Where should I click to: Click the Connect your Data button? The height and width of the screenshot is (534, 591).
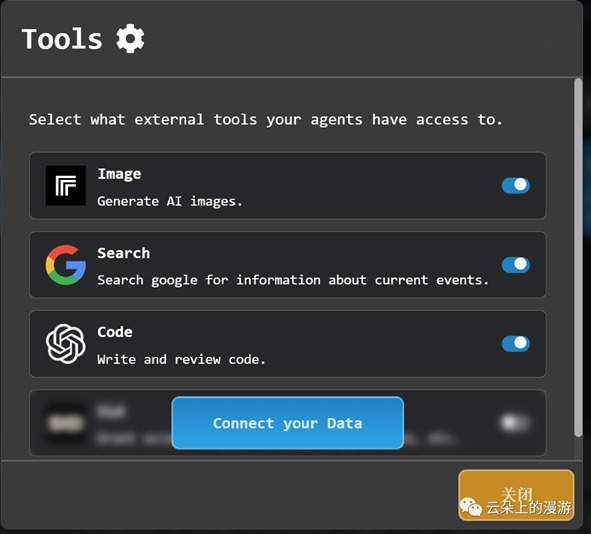[x=288, y=423]
